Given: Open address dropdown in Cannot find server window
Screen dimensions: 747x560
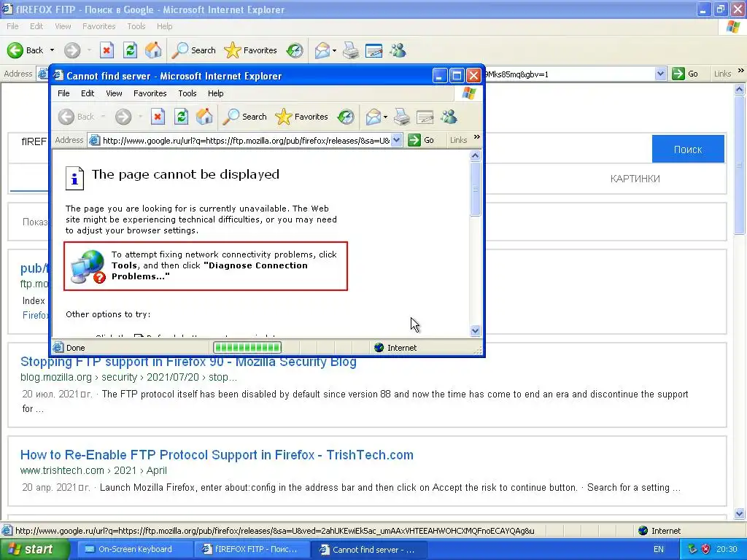Looking at the screenshot, I should [396, 140].
